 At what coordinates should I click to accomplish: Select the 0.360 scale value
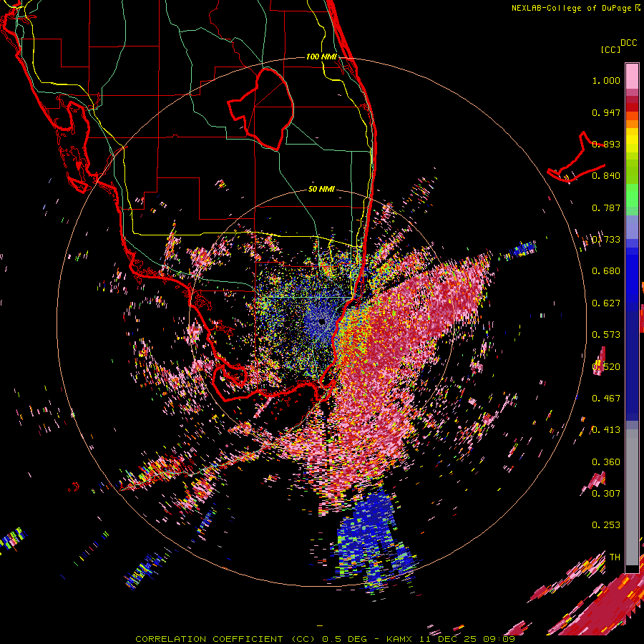tap(606, 462)
